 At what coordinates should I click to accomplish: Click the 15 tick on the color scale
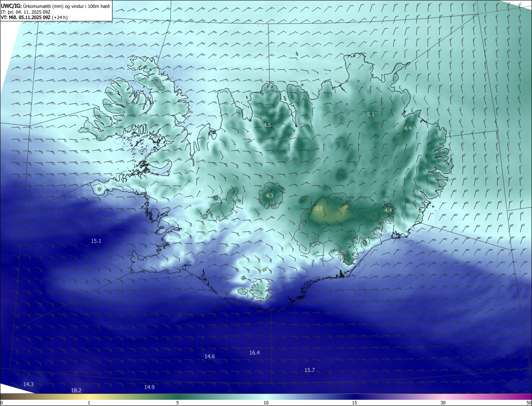tap(355, 403)
